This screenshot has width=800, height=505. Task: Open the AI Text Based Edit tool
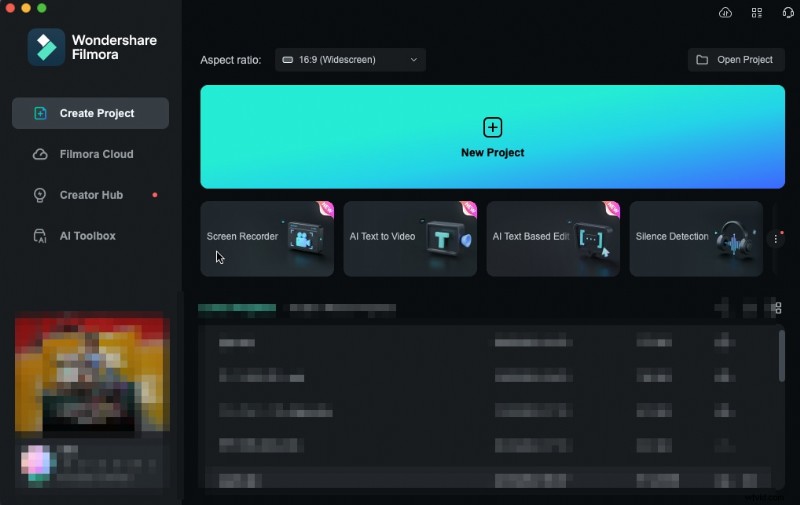point(553,238)
